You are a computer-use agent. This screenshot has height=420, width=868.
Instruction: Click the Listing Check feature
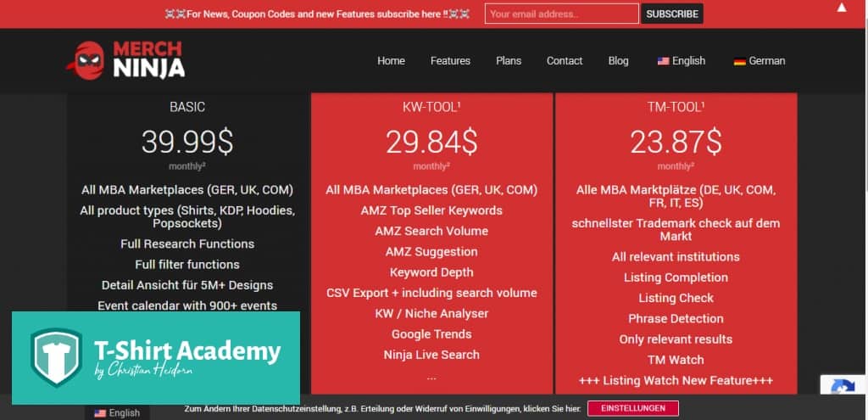676,298
